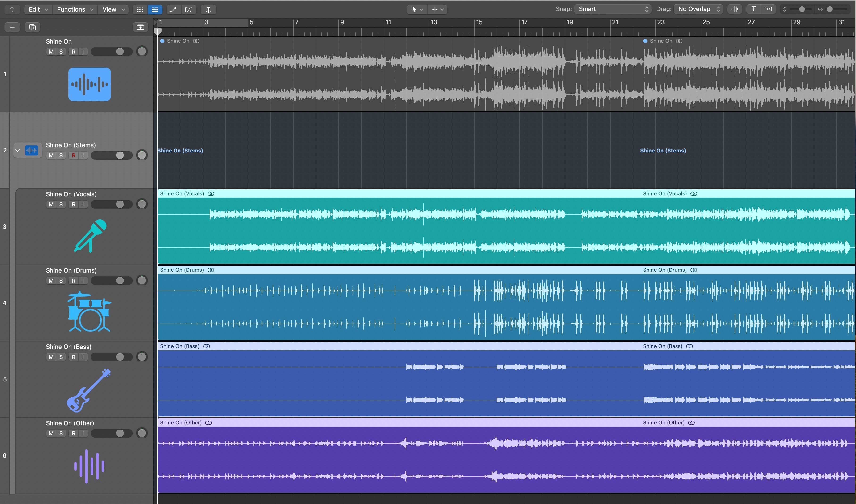Open the View menu

tap(113, 9)
